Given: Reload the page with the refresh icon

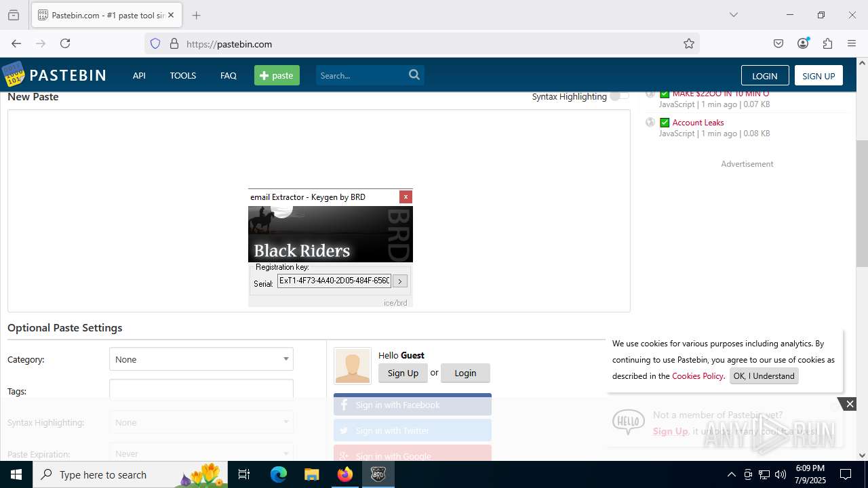Looking at the screenshot, I should (65, 43).
